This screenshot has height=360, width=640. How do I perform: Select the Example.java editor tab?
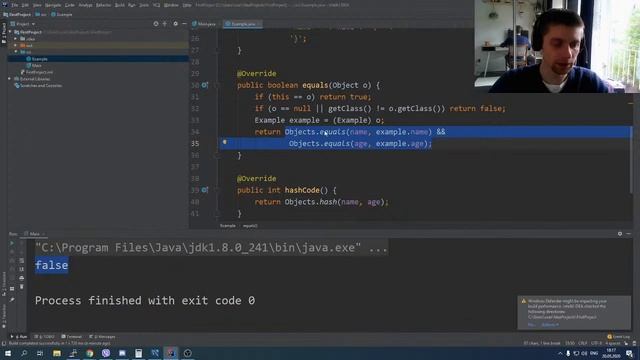pos(242,24)
